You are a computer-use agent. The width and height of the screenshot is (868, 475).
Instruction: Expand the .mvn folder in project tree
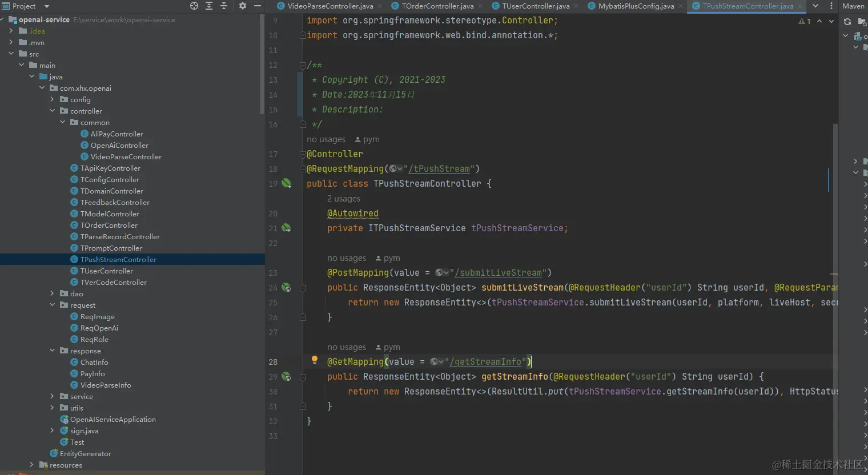pyautogui.click(x=11, y=42)
